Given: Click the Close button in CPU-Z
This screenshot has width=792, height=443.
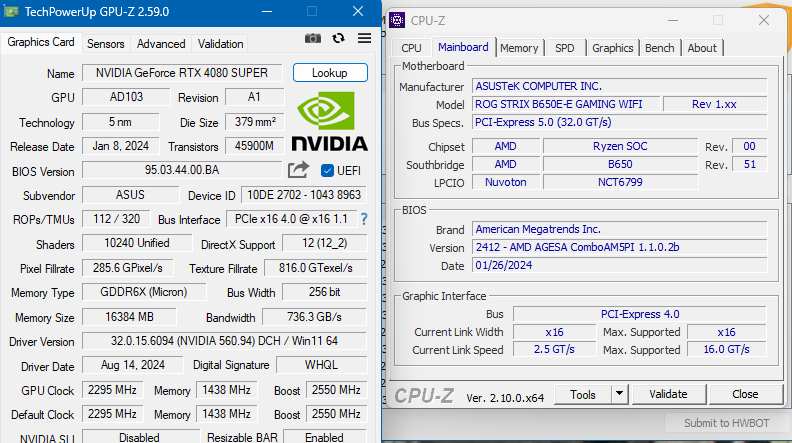Looking at the screenshot, I should pyautogui.click(x=745, y=394).
